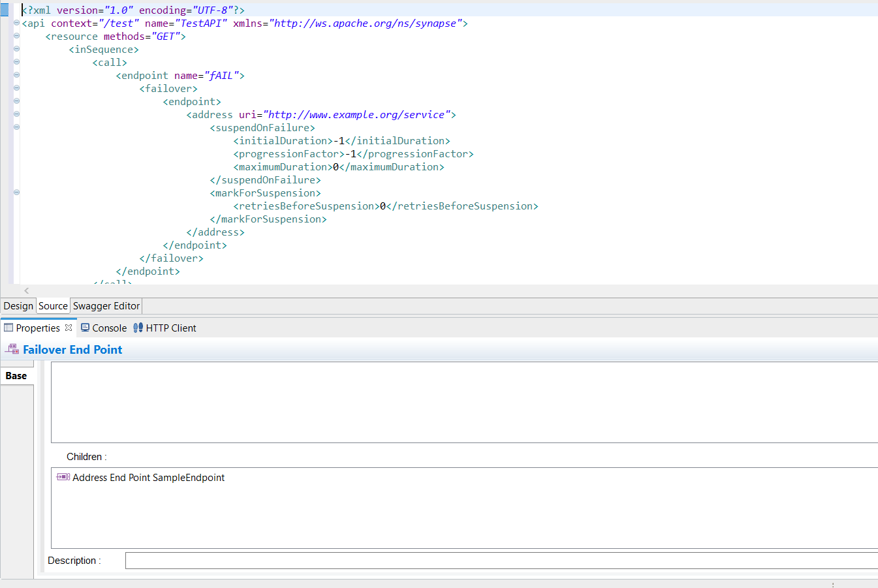This screenshot has height=588, width=878.
Task: Click the Address End Point icon in Children list
Action: click(63, 477)
